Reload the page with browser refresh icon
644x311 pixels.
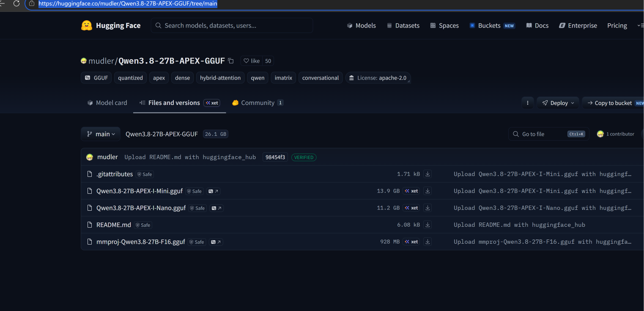point(16,3)
